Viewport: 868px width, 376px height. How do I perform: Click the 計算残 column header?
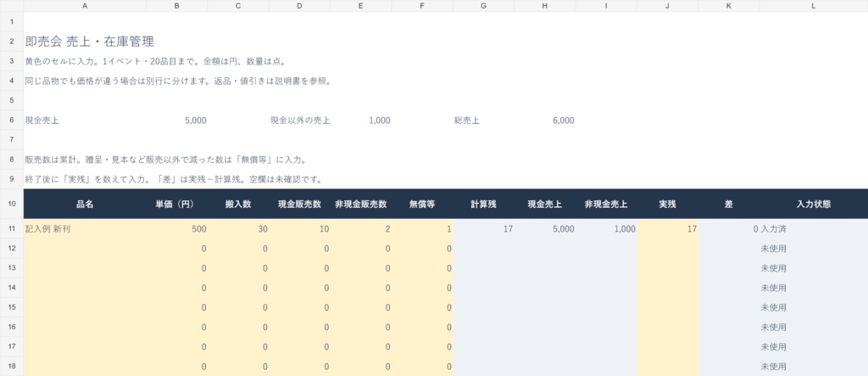point(483,204)
